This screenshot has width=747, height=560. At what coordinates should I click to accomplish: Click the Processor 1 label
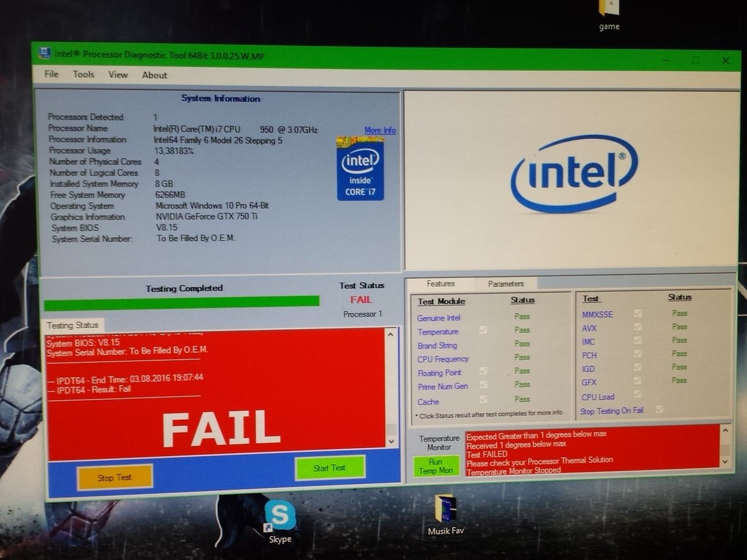(x=362, y=314)
